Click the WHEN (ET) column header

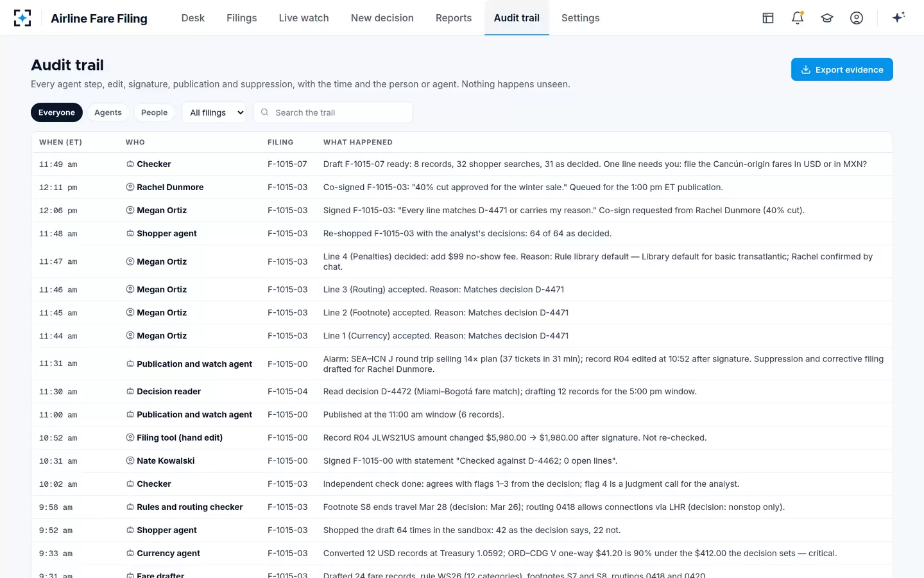(61, 142)
